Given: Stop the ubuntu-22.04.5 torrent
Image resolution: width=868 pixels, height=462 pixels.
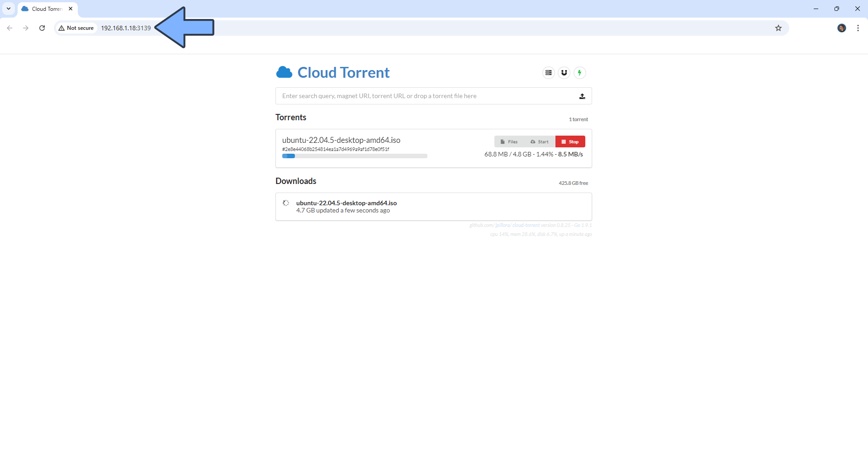Looking at the screenshot, I should click(570, 142).
